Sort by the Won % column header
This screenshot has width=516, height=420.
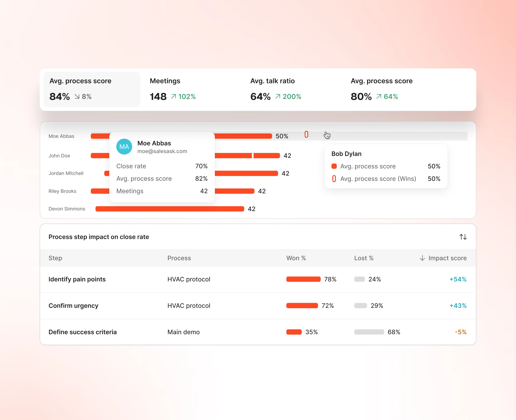click(296, 258)
